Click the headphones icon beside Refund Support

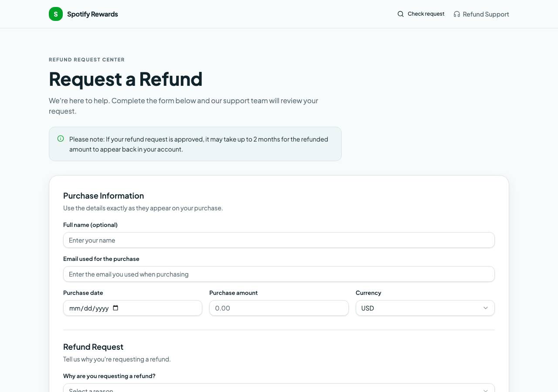pos(457,14)
